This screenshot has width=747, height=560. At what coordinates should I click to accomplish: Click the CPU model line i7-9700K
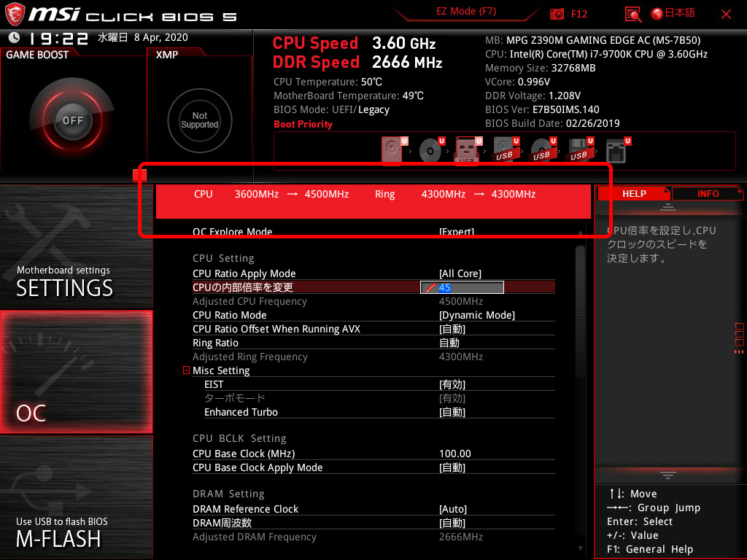(x=597, y=54)
